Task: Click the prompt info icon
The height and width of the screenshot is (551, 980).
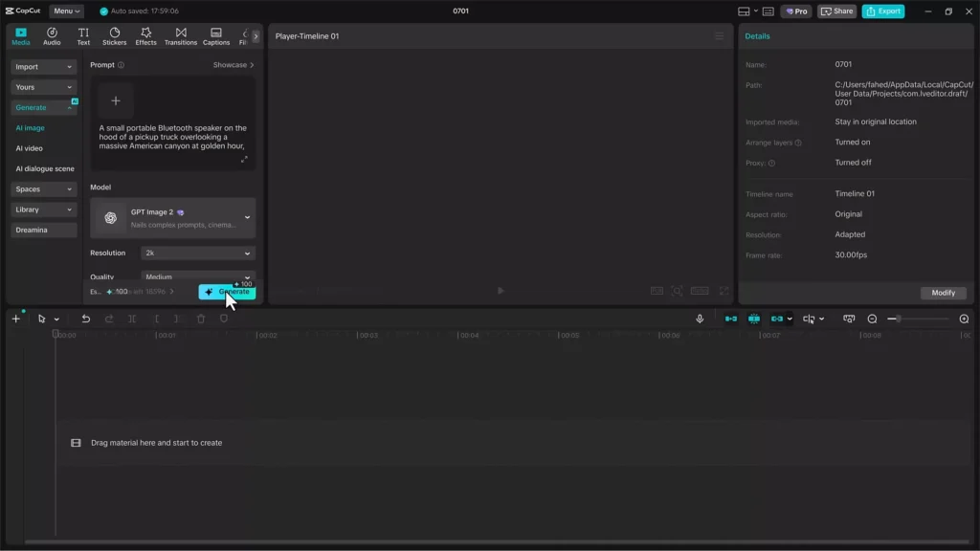Action: pyautogui.click(x=122, y=65)
